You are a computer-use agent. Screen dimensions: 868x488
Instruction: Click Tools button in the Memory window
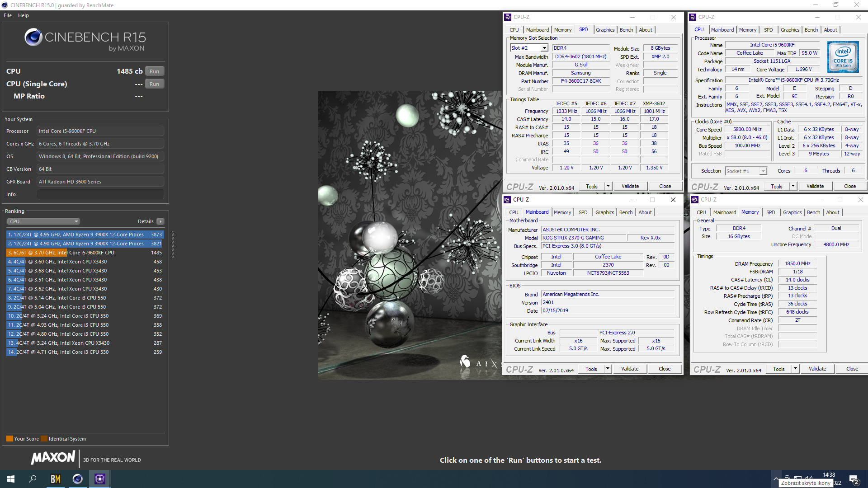pos(779,369)
